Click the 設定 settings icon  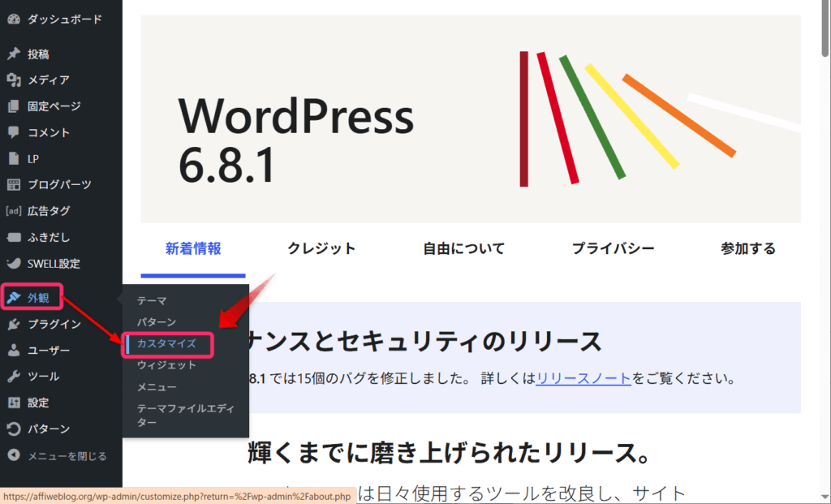click(13, 403)
